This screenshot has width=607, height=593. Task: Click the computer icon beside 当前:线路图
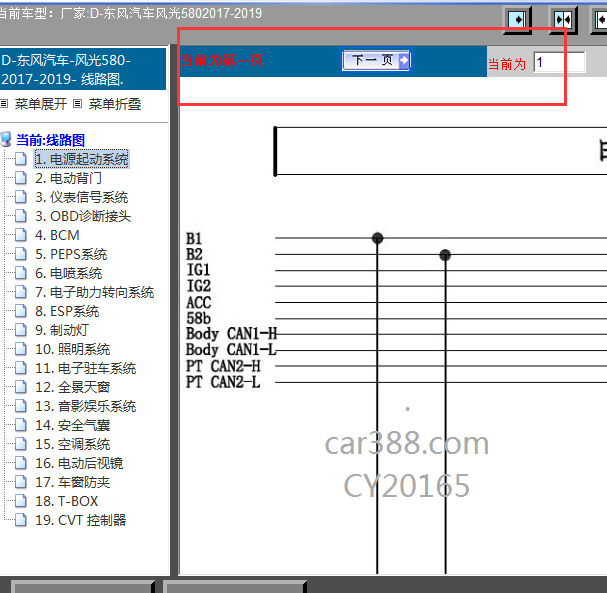coord(5,139)
